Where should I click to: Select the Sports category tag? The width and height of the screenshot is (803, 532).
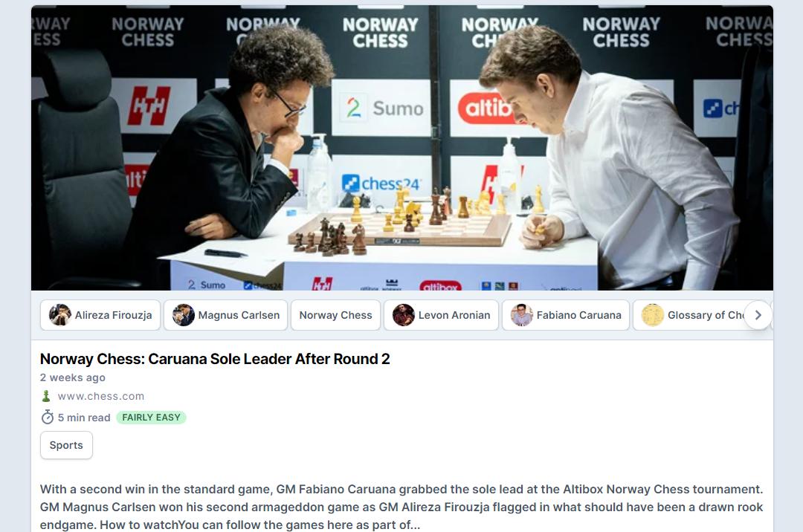tap(67, 445)
